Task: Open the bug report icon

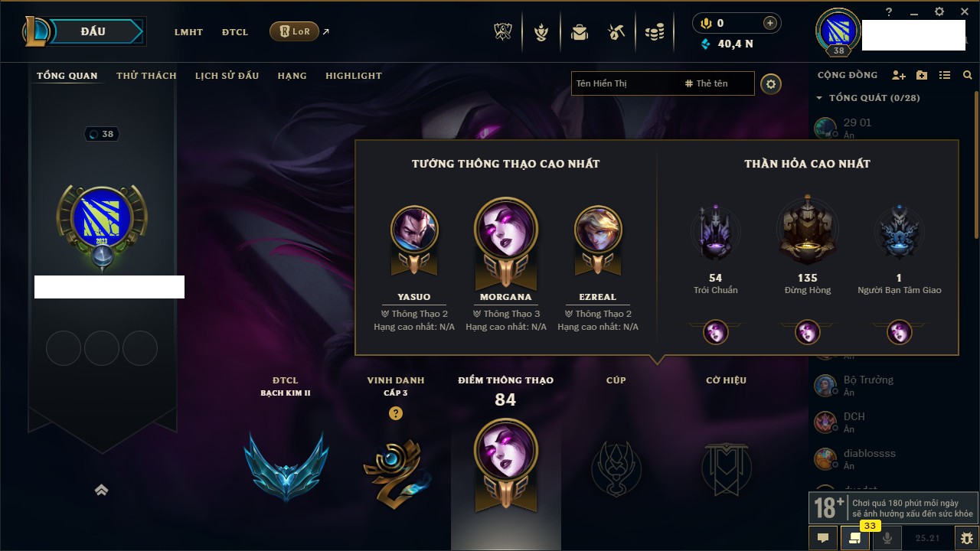Action: (x=967, y=538)
